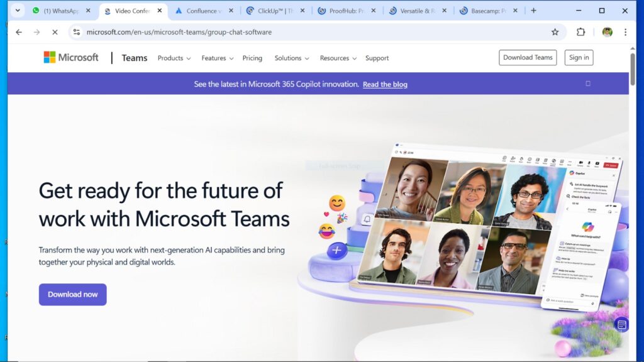Click the Download Teams button

point(528,57)
